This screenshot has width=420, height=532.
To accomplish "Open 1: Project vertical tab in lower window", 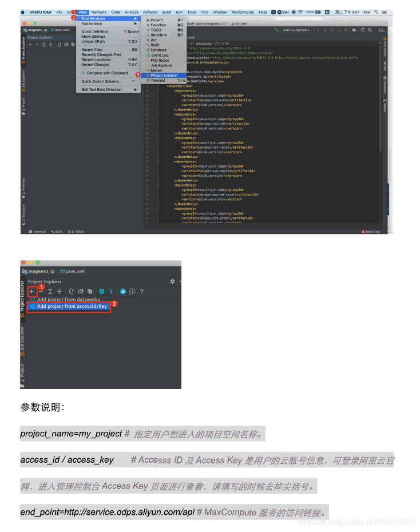I will [22, 375].
